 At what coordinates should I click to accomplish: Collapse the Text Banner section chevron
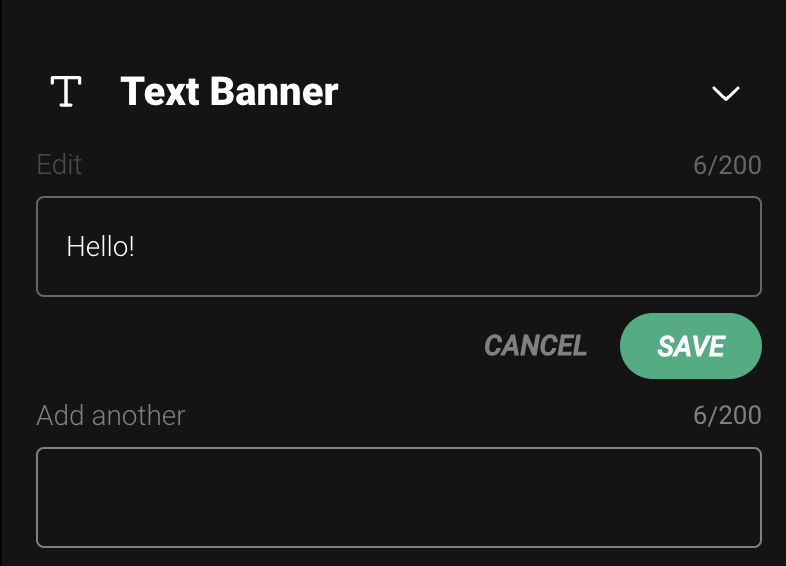click(x=725, y=93)
